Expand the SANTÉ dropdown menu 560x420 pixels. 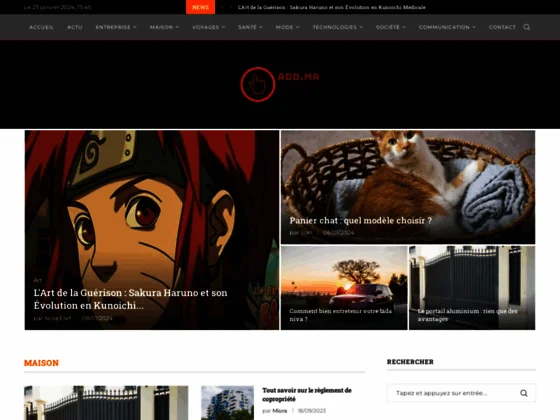[250, 27]
